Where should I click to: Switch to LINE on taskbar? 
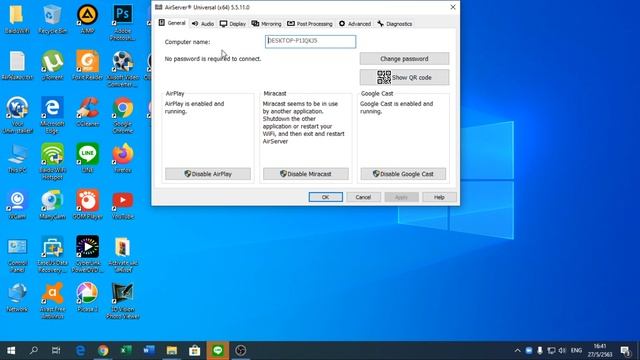click(x=218, y=350)
